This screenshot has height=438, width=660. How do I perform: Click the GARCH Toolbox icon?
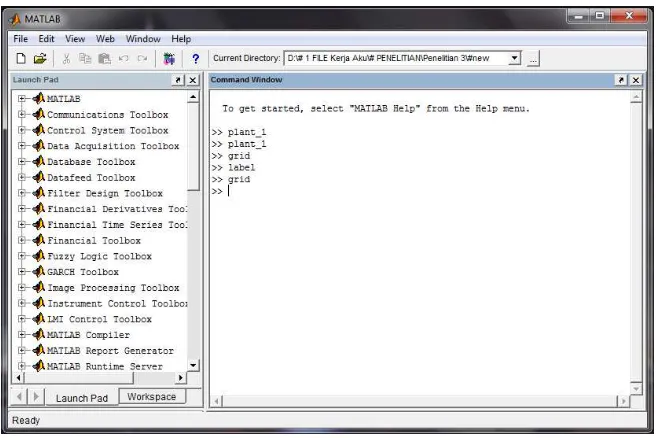coord(39,272)
